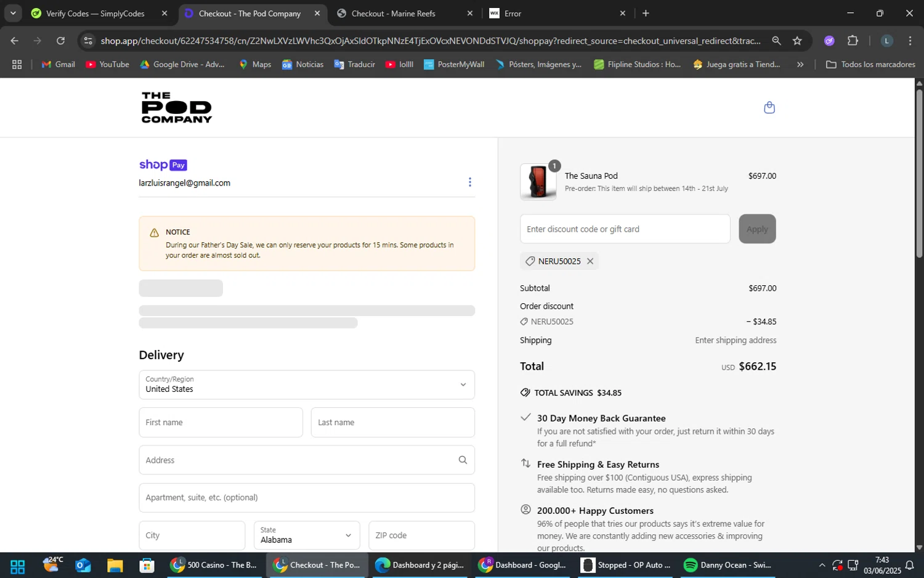Open the taskbar weather widget
924x578 pixels.
(x=53, y=564)
